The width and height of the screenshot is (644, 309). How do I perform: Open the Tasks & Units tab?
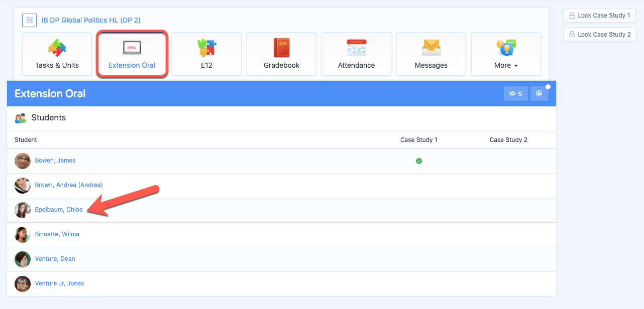(x=57, y=54)
